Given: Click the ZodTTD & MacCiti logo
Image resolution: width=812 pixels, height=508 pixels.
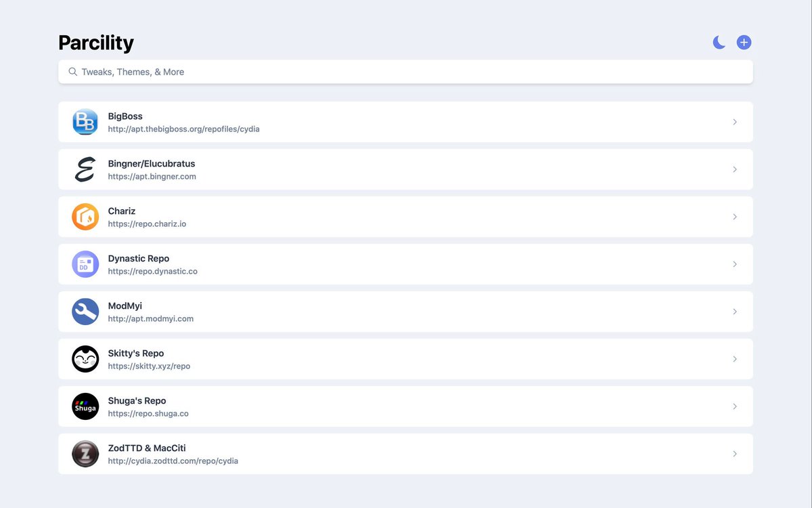Looking at the screenshot, I should click(85, 454).
